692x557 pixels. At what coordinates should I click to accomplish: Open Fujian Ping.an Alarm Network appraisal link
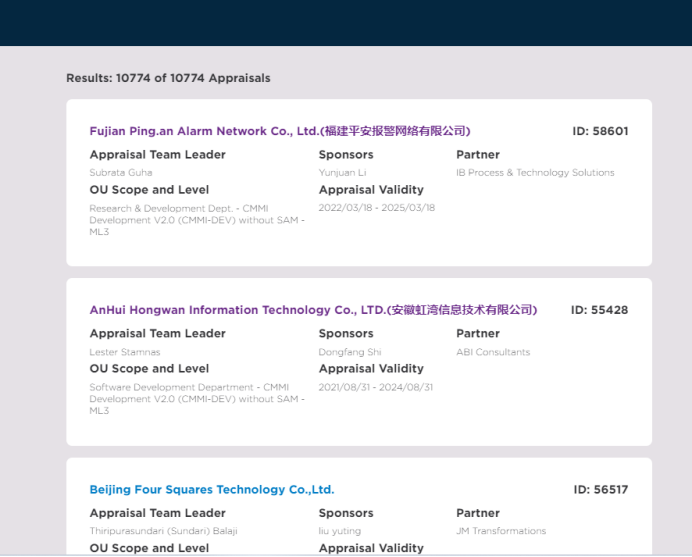(x=280, y=131)
